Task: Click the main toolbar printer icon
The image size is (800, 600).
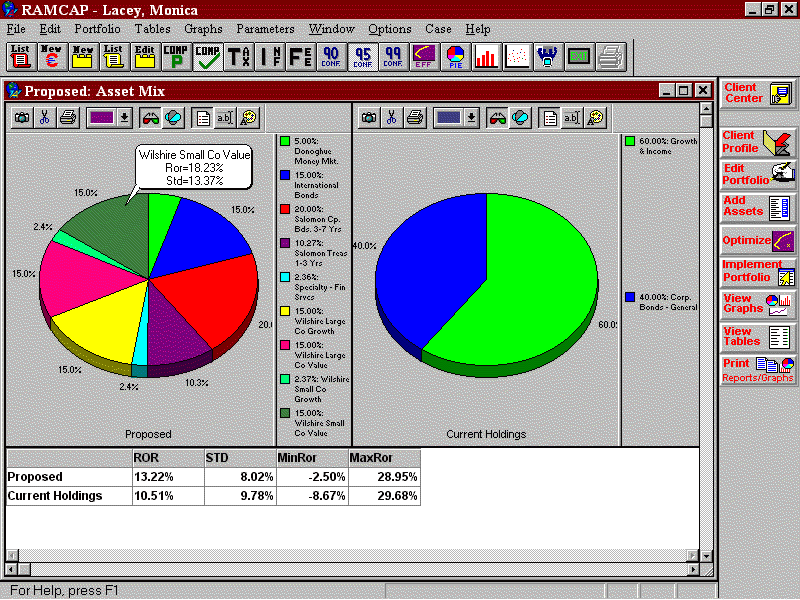Action: point(610,57)
